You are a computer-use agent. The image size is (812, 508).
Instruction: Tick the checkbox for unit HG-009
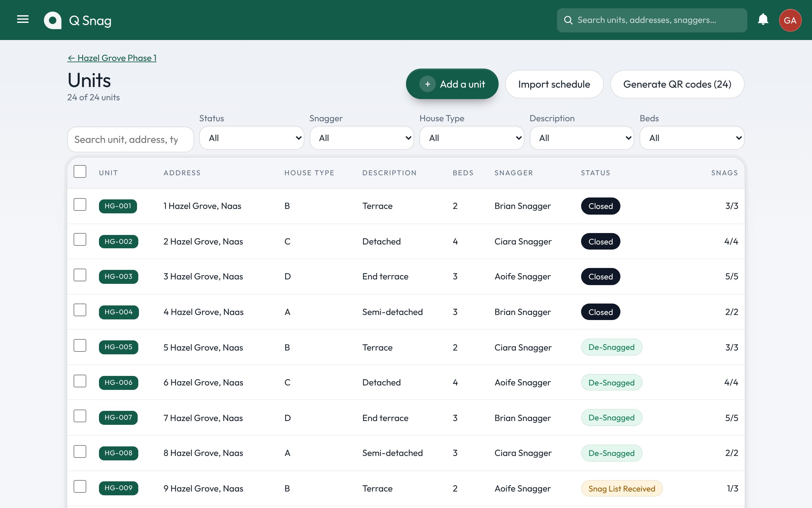80,486
